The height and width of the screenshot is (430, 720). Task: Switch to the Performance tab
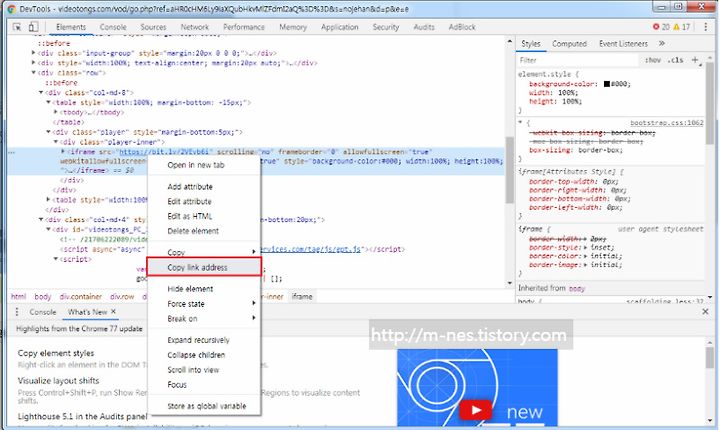pos(244,27)
